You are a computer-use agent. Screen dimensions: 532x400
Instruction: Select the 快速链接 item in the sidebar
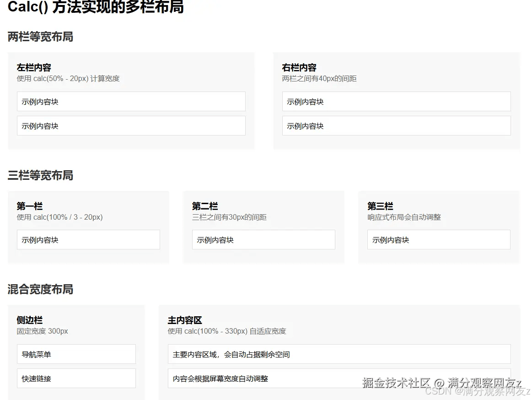[x=76, y=378]
